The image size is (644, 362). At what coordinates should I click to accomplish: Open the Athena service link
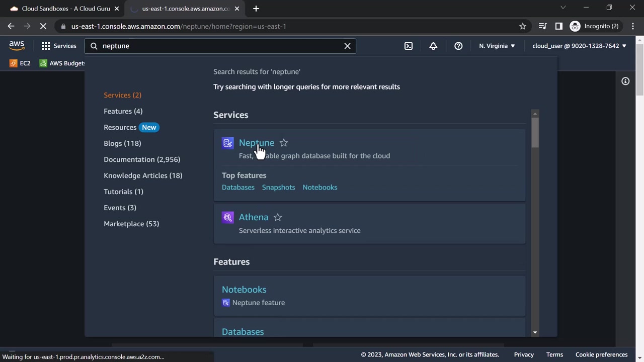(254, 217)
